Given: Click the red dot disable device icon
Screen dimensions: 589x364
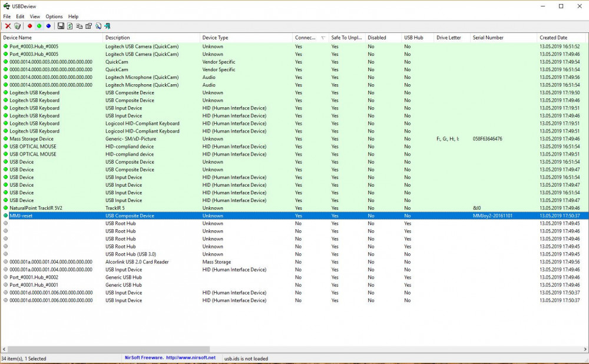Looking at the screenshot, I should pyautogui.click(x=30, y=26).
